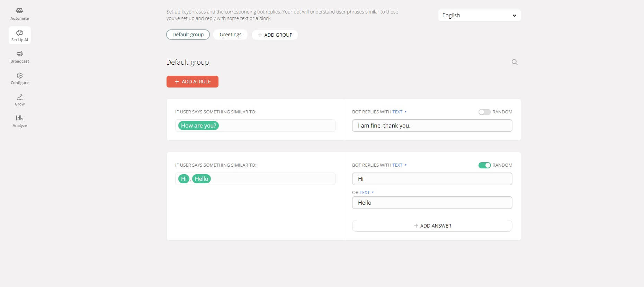Expand TEXT reply type dropdown in first rule
The height and width of the screenshot is (287, 644).
tap(399, 112)
